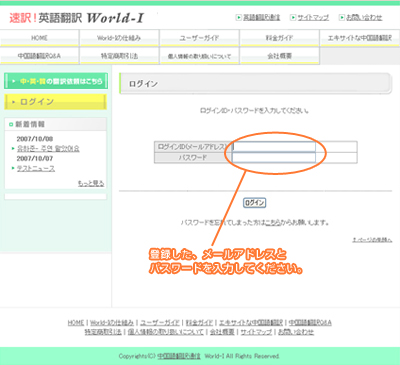
Task: Click the ログイン page heading text
Action: point(143,84)
